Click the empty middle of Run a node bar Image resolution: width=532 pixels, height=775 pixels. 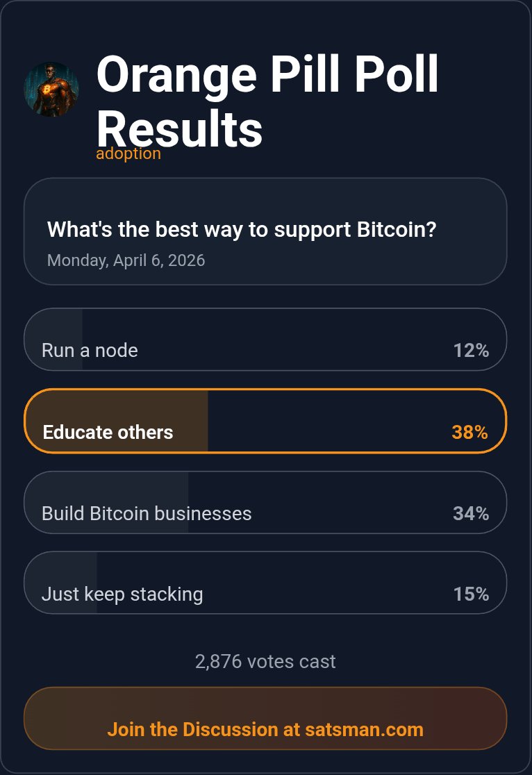point(292,340)
